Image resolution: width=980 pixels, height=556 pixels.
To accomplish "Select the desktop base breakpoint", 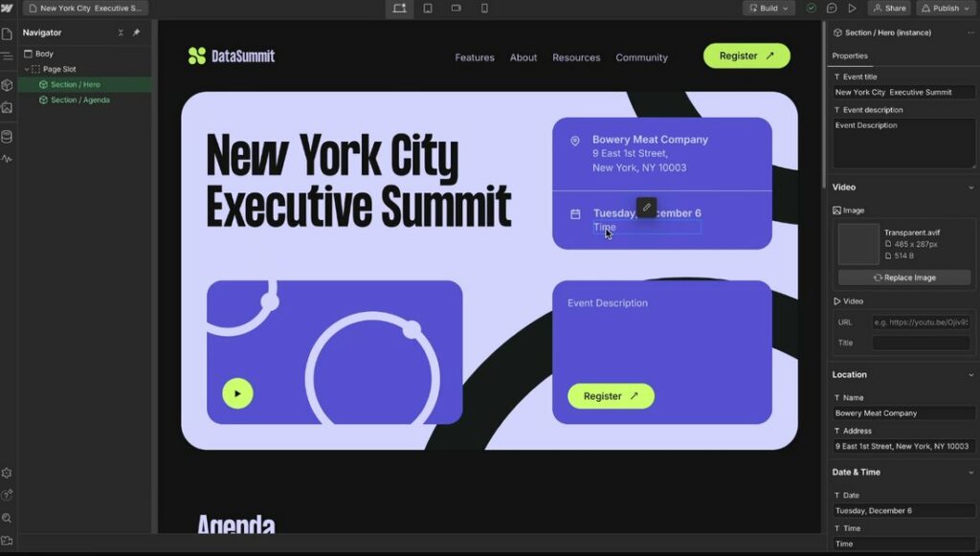I will click(x=399, y=8).
